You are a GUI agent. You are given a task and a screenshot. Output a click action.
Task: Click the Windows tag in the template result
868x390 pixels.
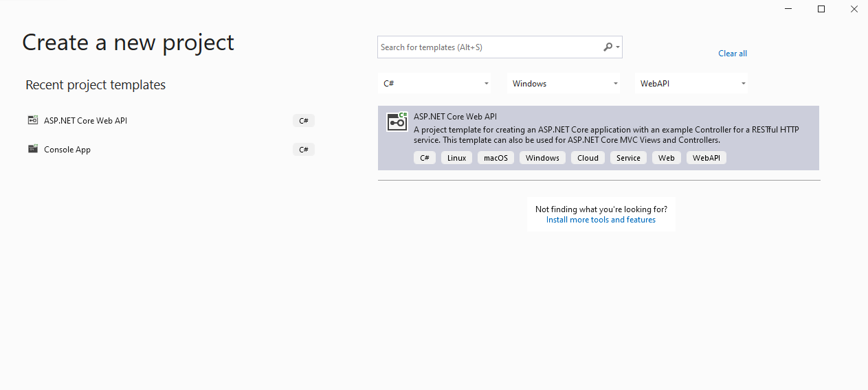pyautogui.click(x=542, y=158)
